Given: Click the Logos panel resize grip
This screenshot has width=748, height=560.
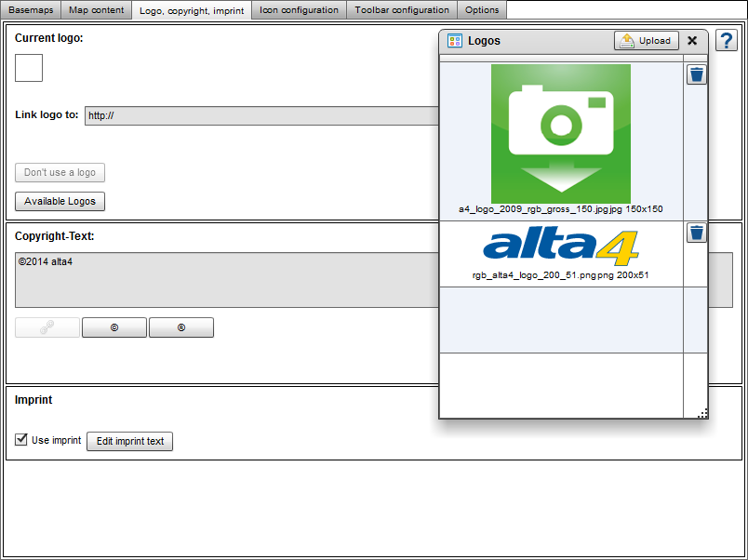Looking at the screenshot, I should 702,413.
